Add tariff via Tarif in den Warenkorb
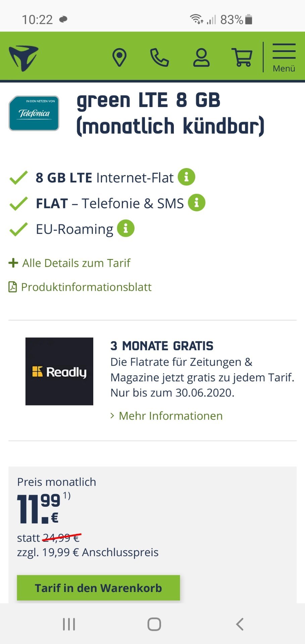Image resolution: width=305 pixels, height=644 pixels. 98,588
